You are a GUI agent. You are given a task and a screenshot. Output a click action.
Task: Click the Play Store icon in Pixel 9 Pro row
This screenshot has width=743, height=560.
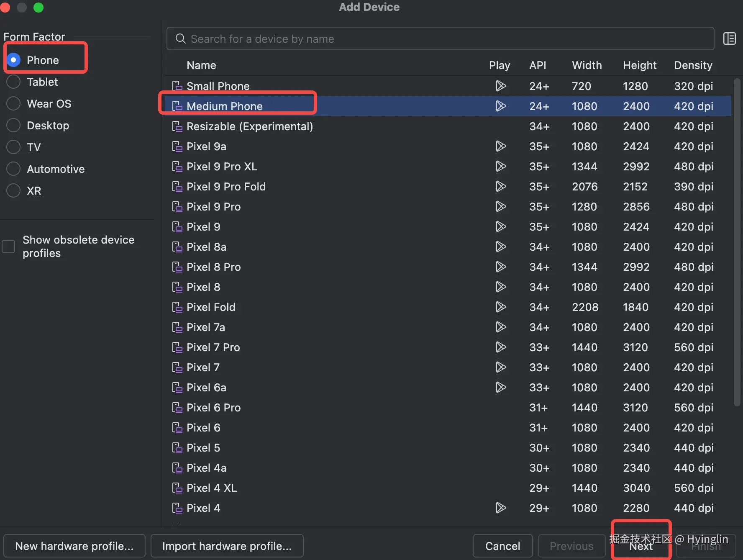pos(500,206)
